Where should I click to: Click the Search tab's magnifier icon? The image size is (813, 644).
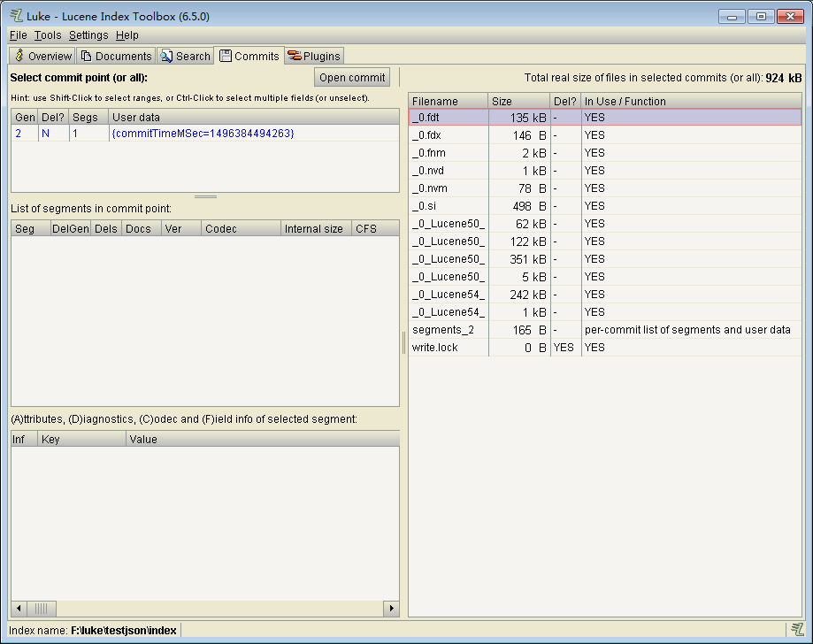click(166, 56)
